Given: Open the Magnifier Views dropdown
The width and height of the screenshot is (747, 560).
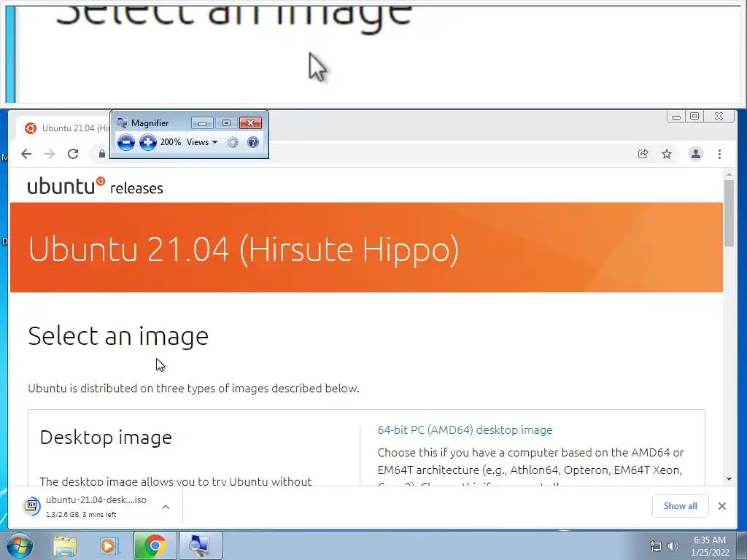Looking at the screenshot, I should [202, 142].
